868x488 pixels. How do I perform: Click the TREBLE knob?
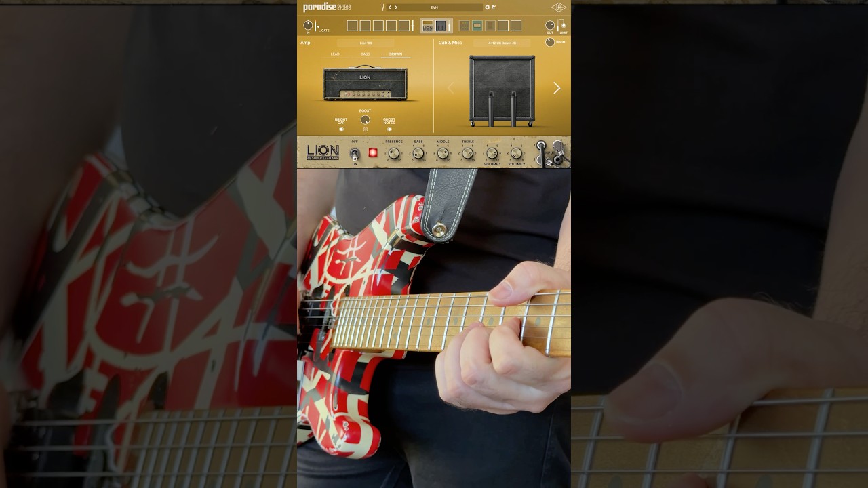(x=468, y=153)
